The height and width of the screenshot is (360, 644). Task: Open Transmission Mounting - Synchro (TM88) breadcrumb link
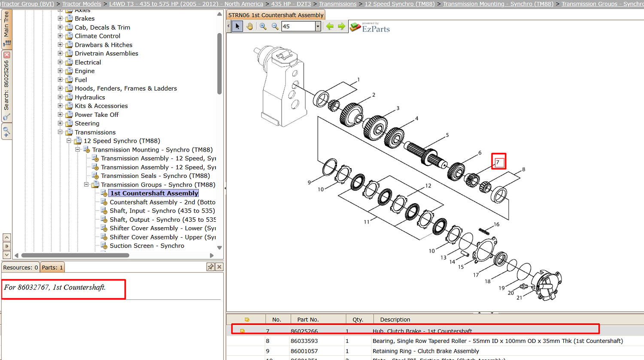click(498, 4)
